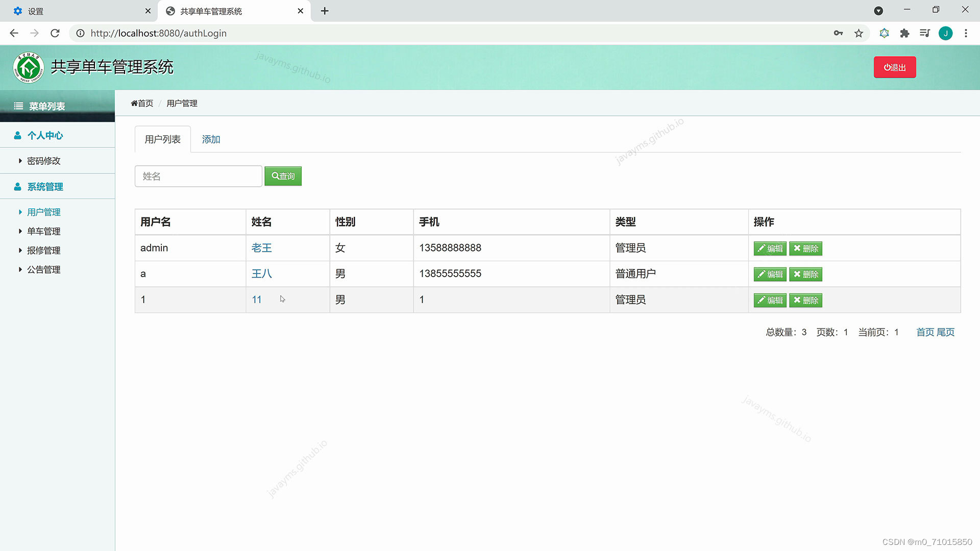Switch to the 设置 browser tab

pos(77,11)
